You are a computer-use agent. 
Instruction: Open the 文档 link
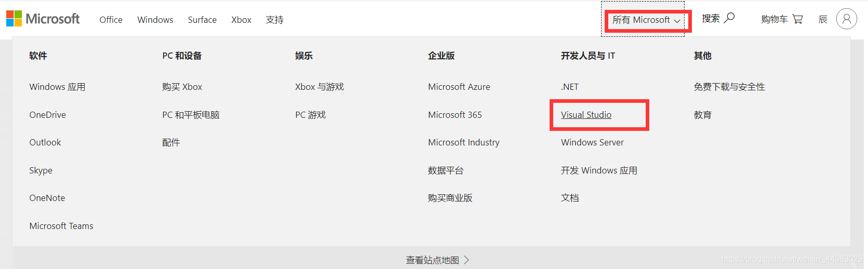click(570, 198)
